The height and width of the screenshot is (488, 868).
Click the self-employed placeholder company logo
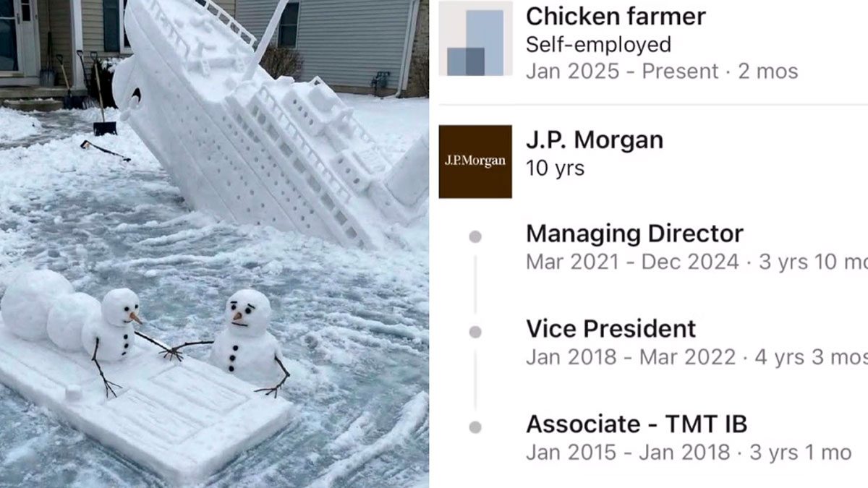point(475,39)
